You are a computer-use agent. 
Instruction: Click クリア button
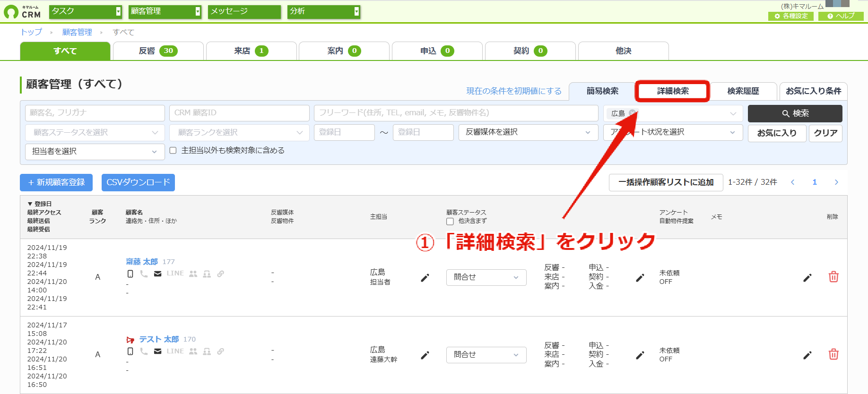click(x=825, y=133)
